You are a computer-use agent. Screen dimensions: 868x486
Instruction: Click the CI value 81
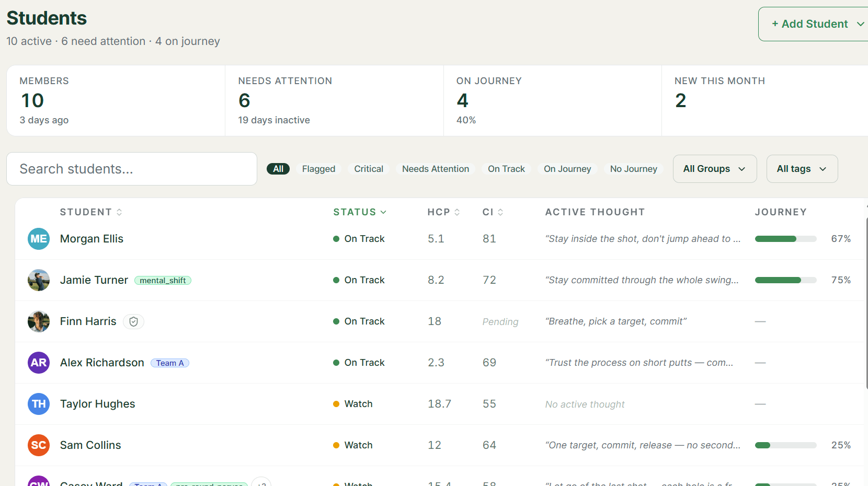coord(489,239)
